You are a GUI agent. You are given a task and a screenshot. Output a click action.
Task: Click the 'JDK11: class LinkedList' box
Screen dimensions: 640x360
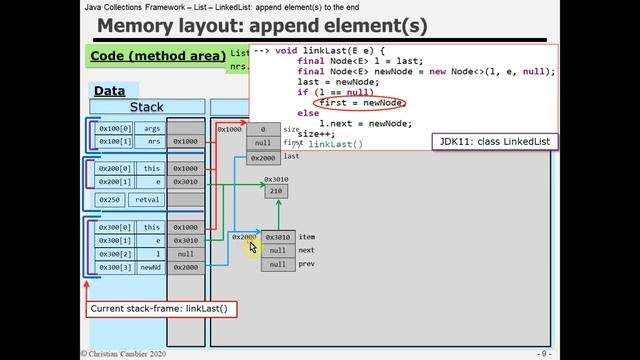(x=495, y=142)
